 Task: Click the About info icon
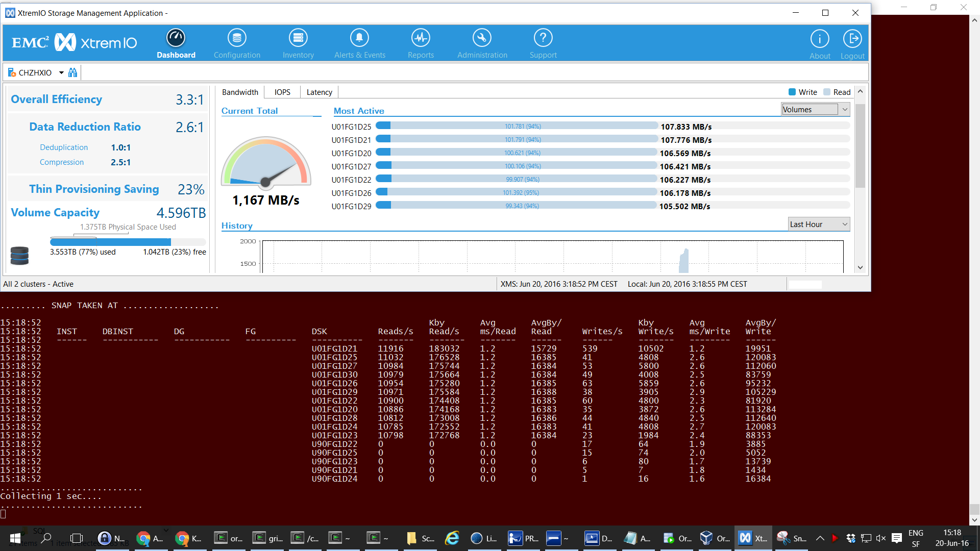(x=820, y=39)
